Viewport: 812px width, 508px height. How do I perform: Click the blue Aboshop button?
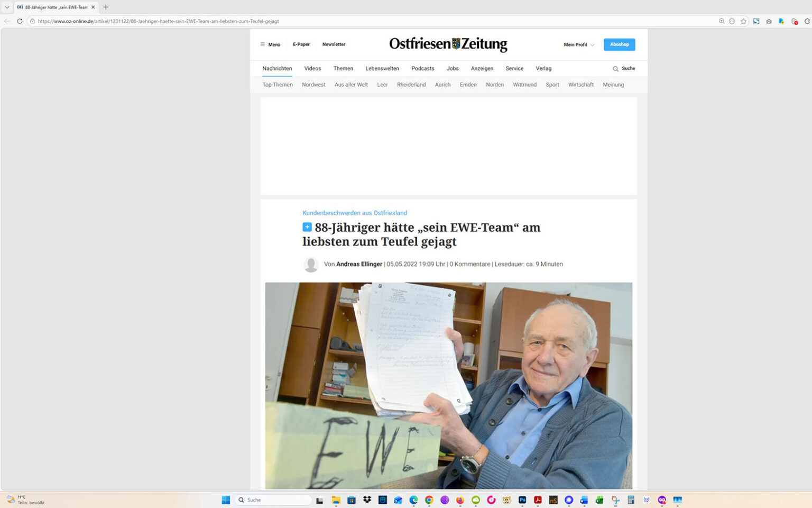pyautogui.click(x=619, y=44)
